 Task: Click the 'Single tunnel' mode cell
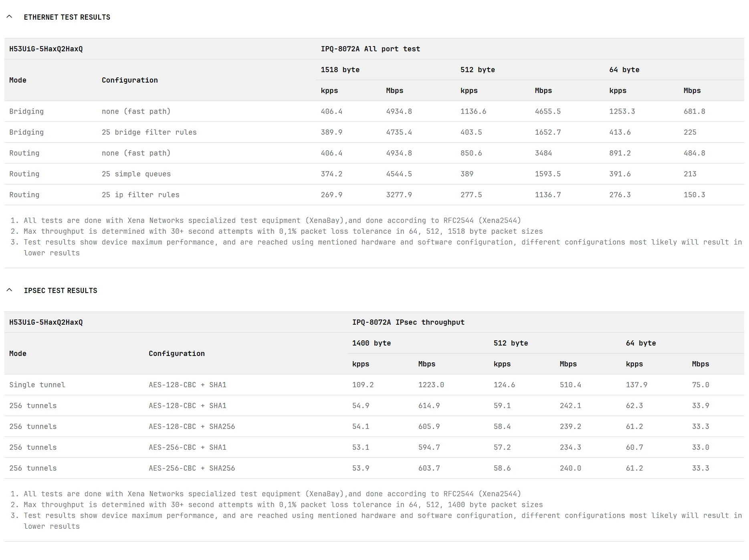[x=37, y=385]
